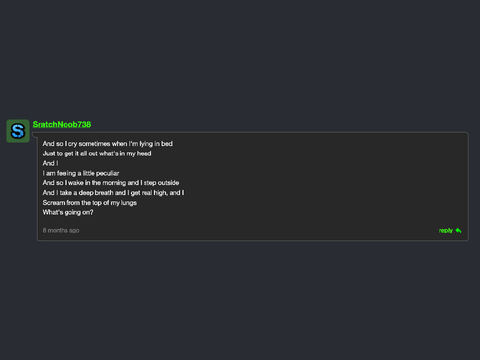480x360 pixels.
Task: Visit the SratchNoob738 username profile link
Action: point(62,124)
